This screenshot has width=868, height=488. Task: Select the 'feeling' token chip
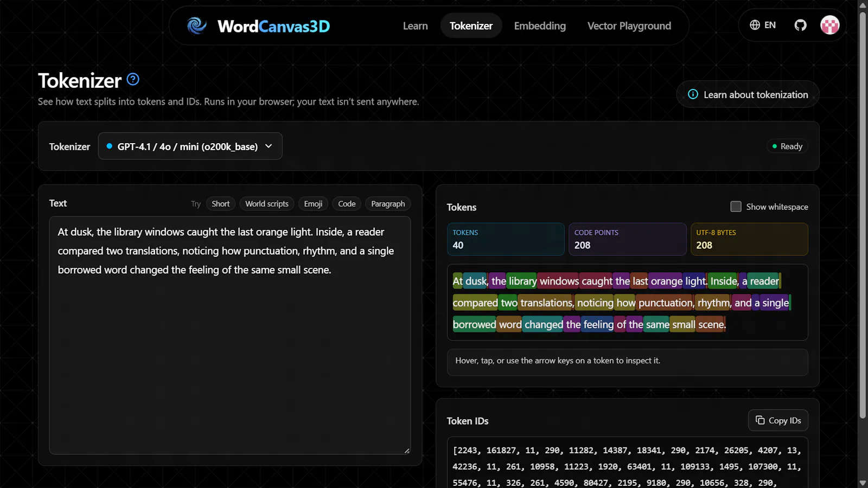597,324
